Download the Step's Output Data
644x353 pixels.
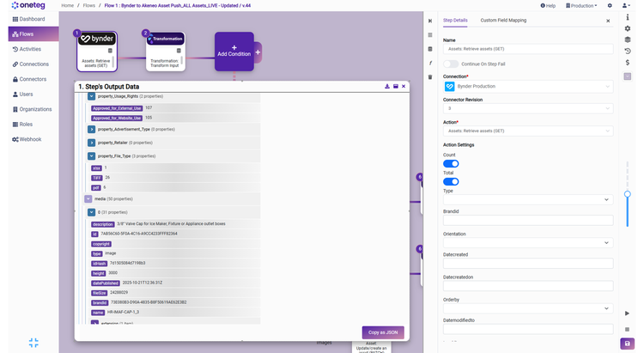[x=387, y=86]
